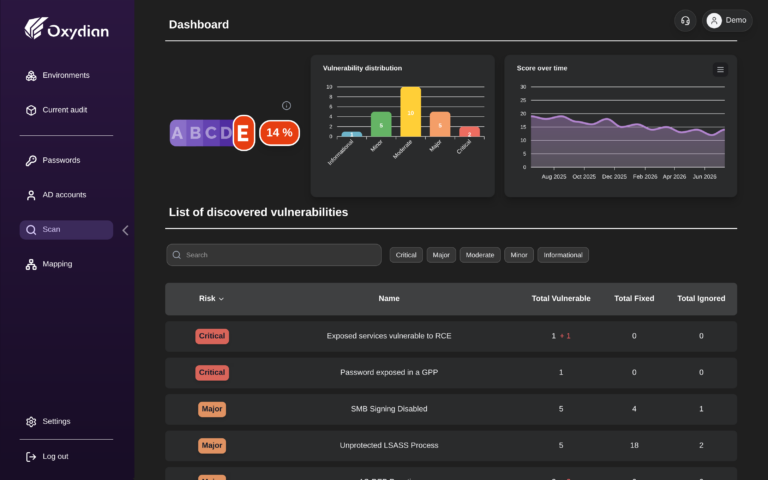Click the Dashboard heading
768x480 pixels.
pos(199,24)
